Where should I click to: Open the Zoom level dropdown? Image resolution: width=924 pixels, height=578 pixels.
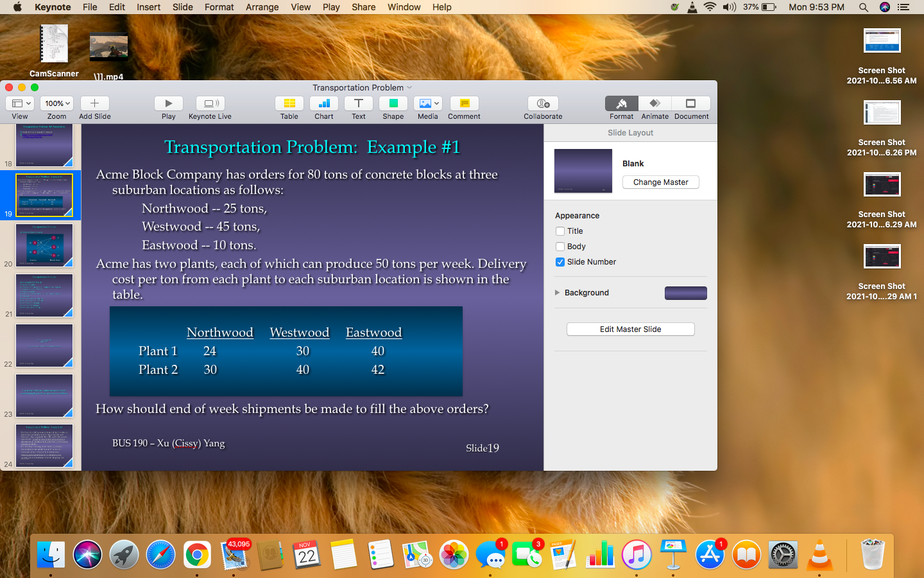click(x=56, y=103)
